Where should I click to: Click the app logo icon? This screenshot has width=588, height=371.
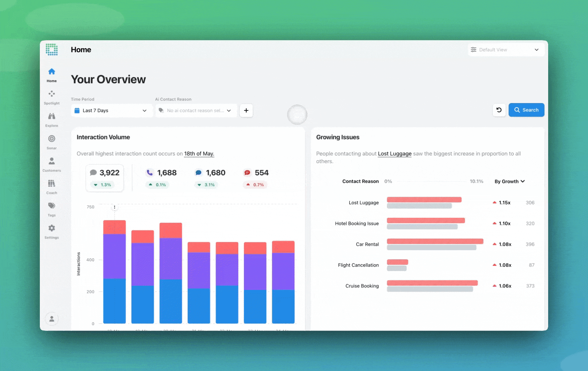[x=52, y=49]
